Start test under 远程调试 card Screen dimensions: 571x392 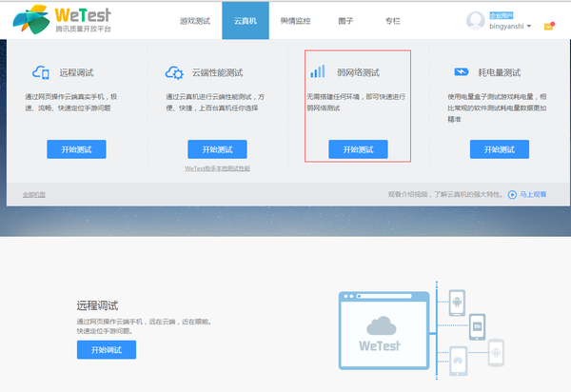click(x=76, y=149)
